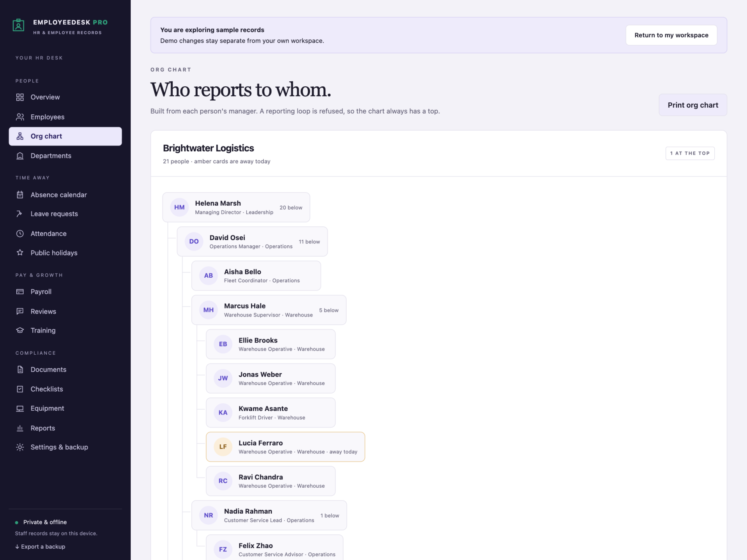The height and width of the screenshot is (560, 747).
Task: Click the Leave requests icon
Action: pos(20,214)
